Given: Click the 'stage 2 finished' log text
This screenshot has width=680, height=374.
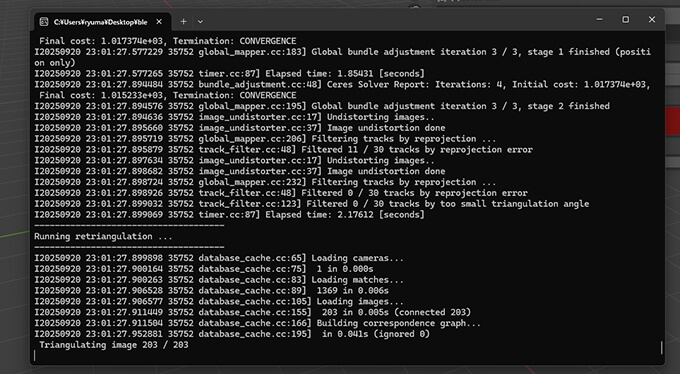Looking at the screenshot, I should point(569,106).
